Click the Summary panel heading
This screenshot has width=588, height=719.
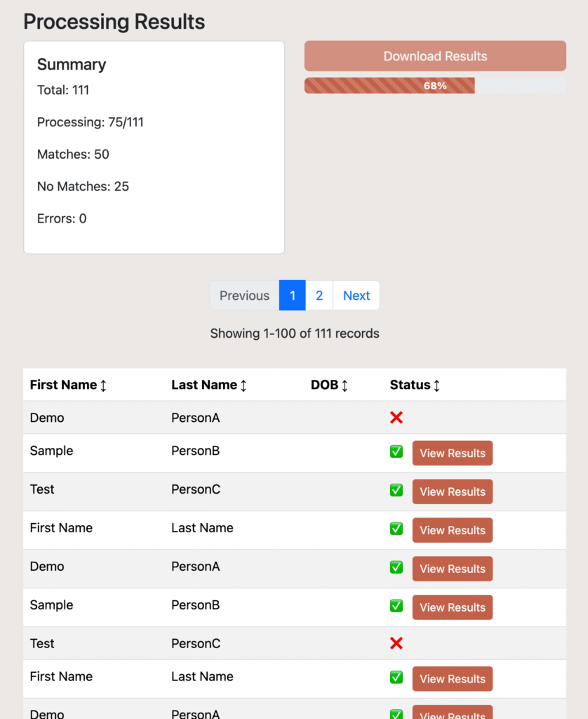coord(71,64)
